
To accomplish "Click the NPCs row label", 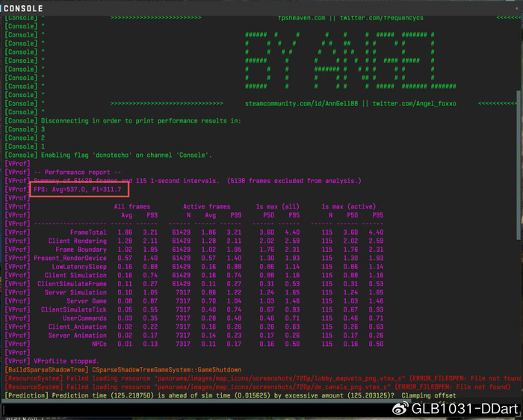I will click(99, 345).
